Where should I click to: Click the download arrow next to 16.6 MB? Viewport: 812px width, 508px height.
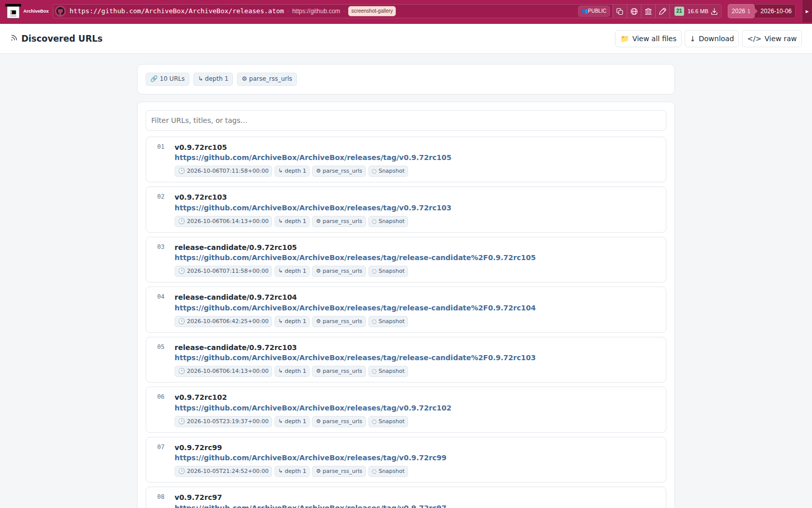[x=714, y=11]
